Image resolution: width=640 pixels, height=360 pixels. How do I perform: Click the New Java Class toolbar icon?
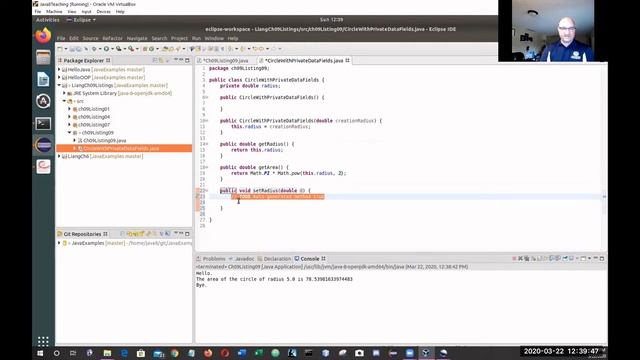tap(151, 49)
